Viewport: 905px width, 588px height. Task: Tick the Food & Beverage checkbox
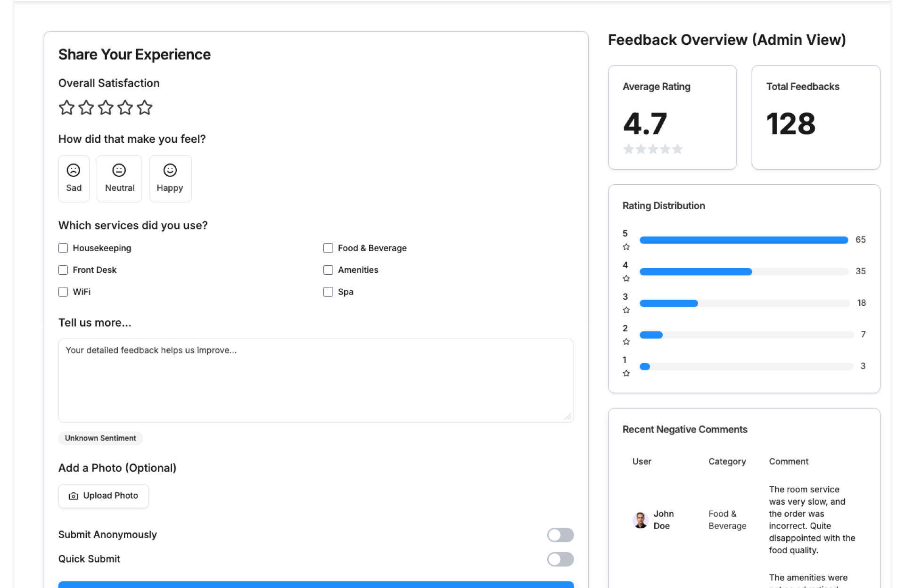328,248
